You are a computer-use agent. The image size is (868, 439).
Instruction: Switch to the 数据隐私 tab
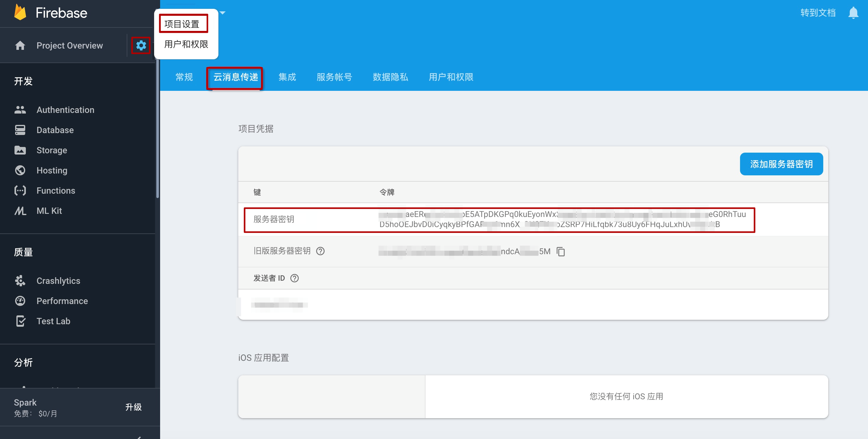click(390, 77)
